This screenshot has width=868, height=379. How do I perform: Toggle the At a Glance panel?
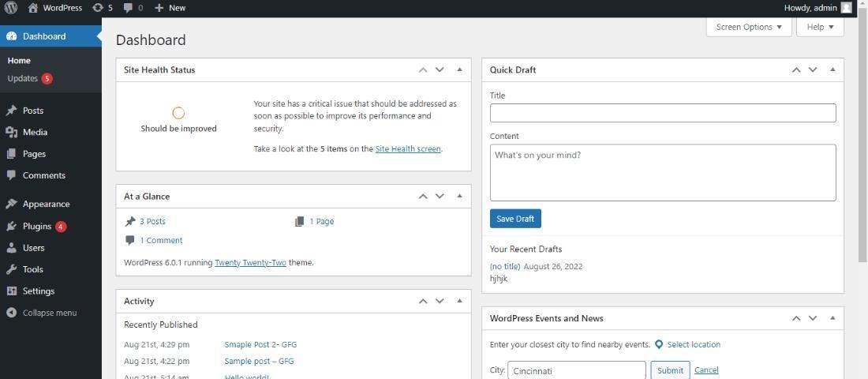[x=459, y=196]
